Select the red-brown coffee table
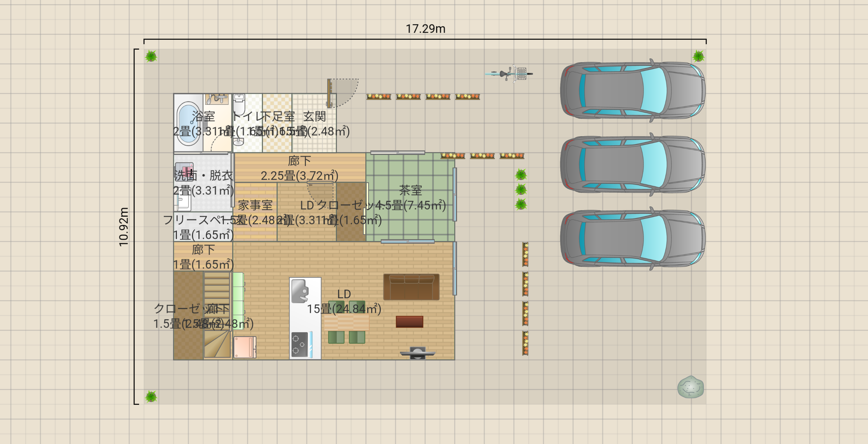 point(409,322)
